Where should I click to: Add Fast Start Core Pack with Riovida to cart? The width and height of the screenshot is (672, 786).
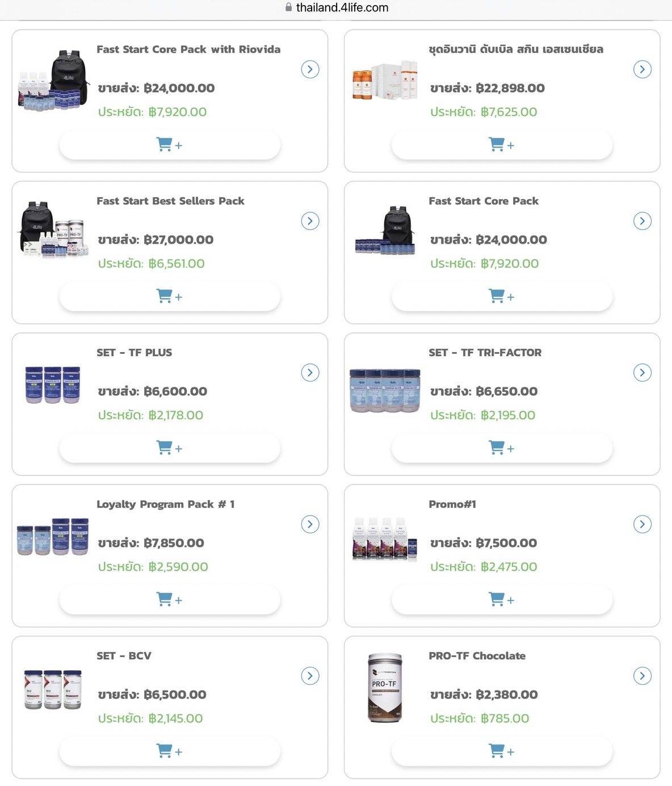point(169,145)
